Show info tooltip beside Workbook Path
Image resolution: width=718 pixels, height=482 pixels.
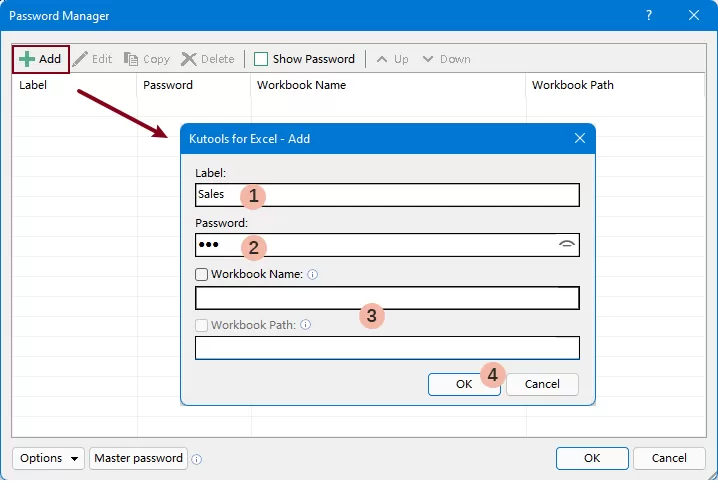[x=305, y=325]
